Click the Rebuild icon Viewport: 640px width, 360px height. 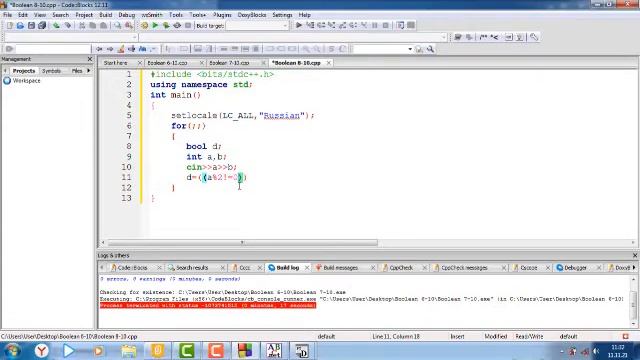tap(177, 25)
